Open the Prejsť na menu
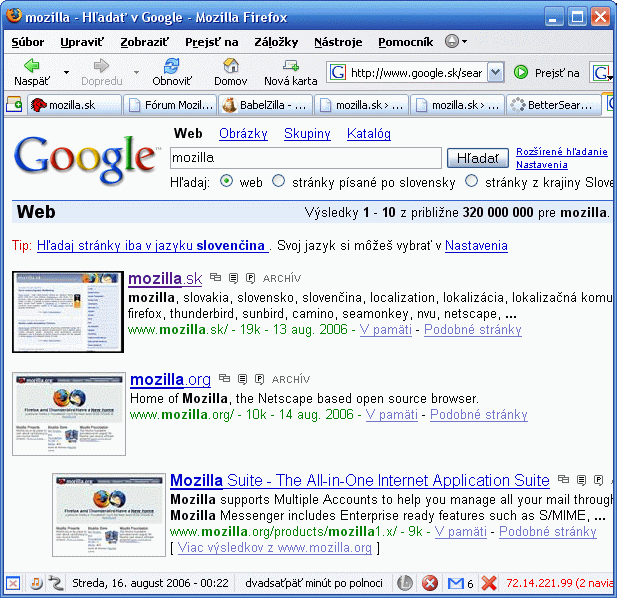The width and height of the screenshot is (617, 598). click(x=211, y=42)
